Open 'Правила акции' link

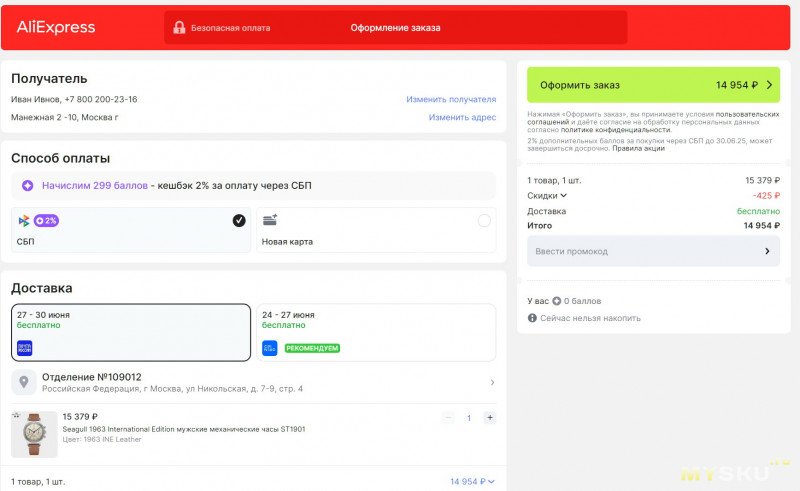coord(638,149)
